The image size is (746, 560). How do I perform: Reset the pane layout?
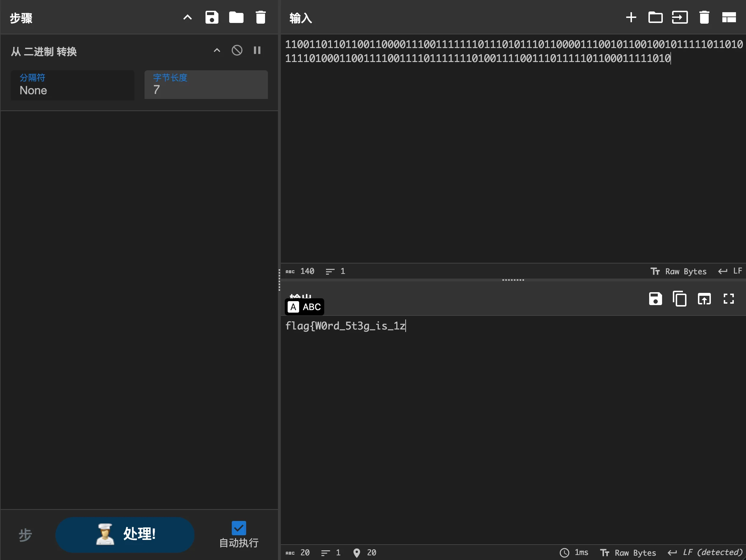[x=729, y=17]
